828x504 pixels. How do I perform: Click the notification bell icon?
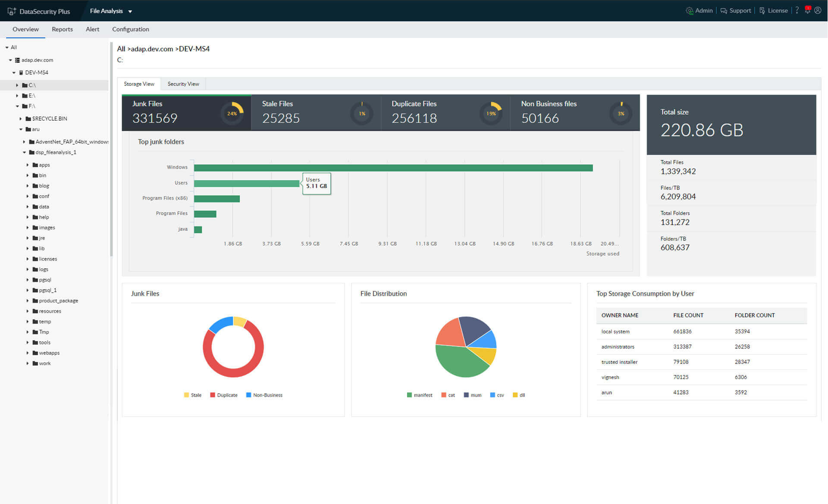click(807, 10)
